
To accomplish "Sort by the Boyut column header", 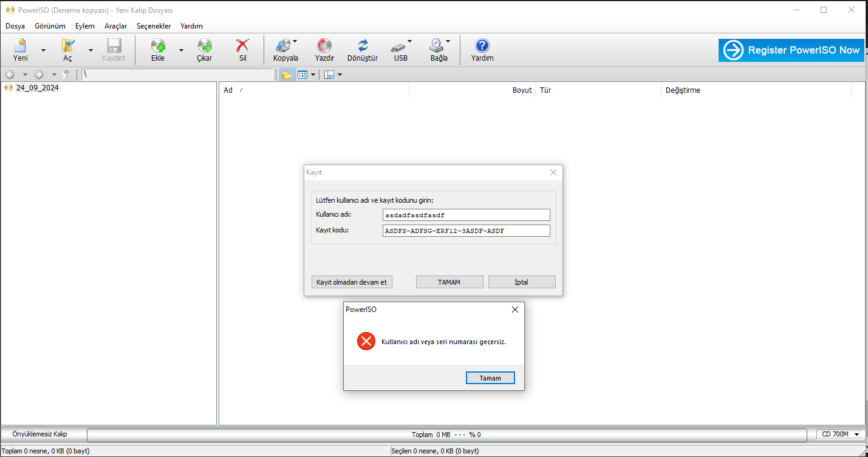I will pos(473,90).
